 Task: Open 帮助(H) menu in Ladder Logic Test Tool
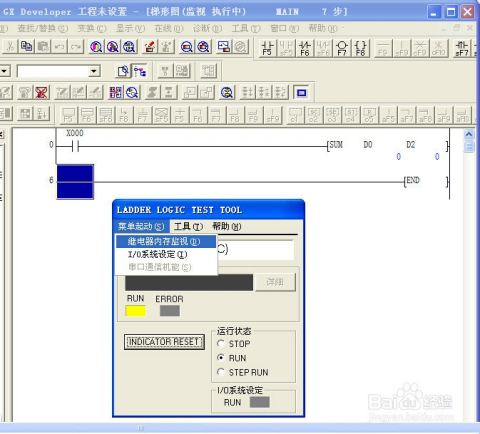tap(227, 227)
